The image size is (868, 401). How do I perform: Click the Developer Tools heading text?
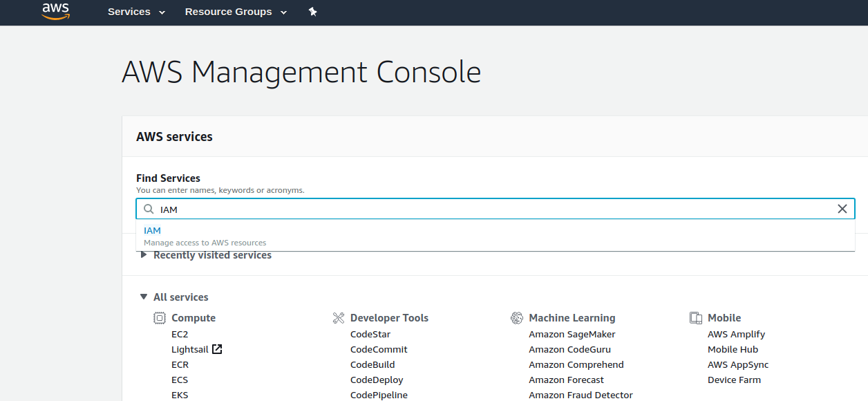pos(389,318)
